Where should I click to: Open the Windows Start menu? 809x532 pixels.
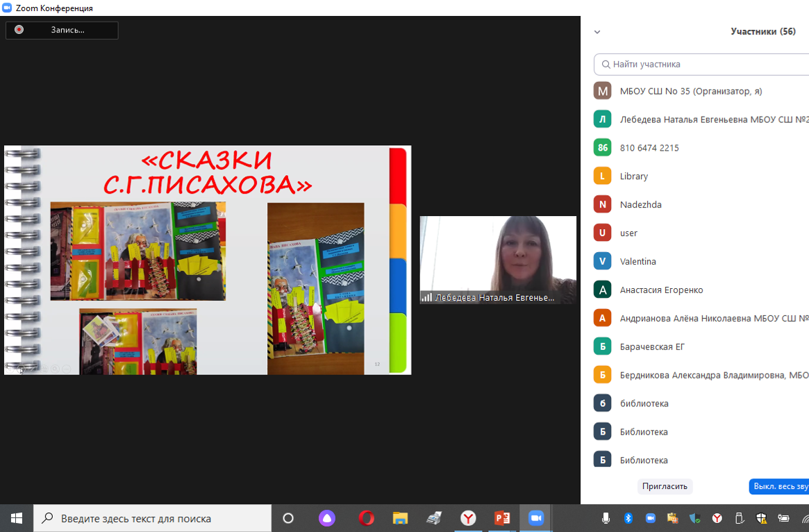[x=17, y=518]
